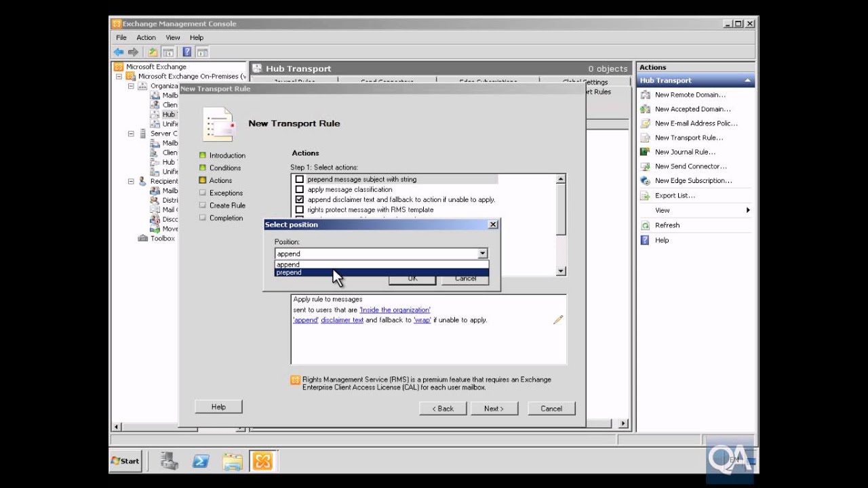Open the Action menu
Image resolution: width=868 pixels, height=488 pixels.
click(x=146, y=37)
